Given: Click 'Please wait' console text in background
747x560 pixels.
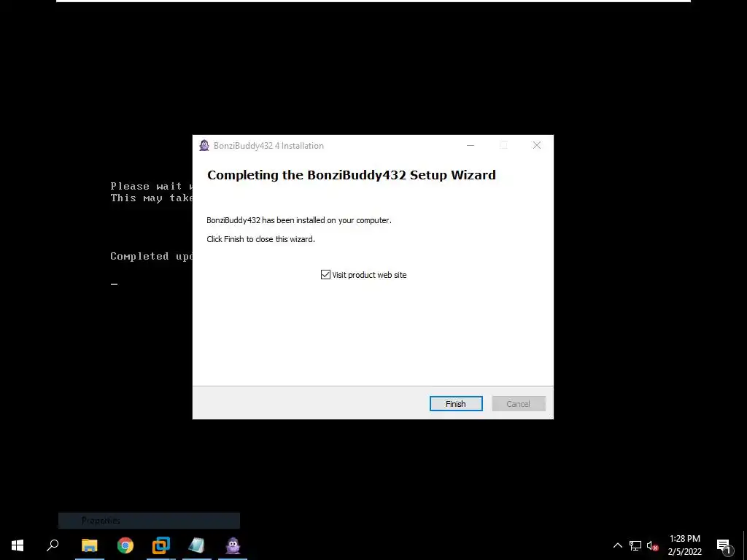Looking at the screenshot, I should tap(146, 186).
